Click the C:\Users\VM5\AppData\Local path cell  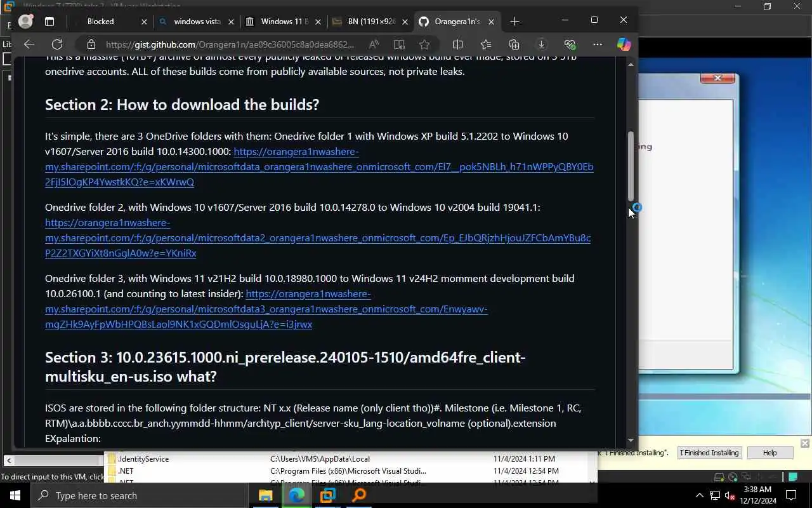(x=320, y=458)
